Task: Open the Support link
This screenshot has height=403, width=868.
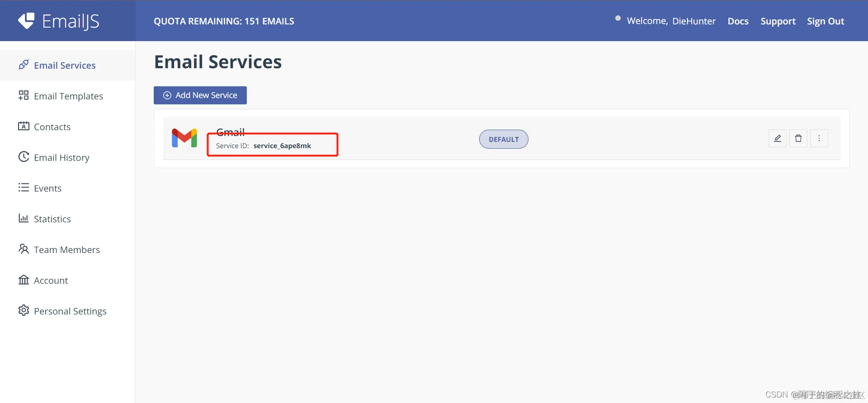Action: coord(778,21)
